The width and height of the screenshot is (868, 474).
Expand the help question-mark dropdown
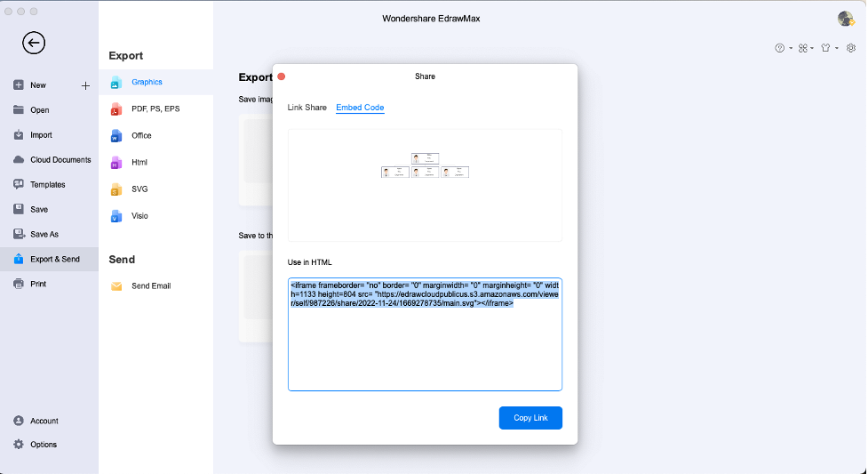pos(784,48)
